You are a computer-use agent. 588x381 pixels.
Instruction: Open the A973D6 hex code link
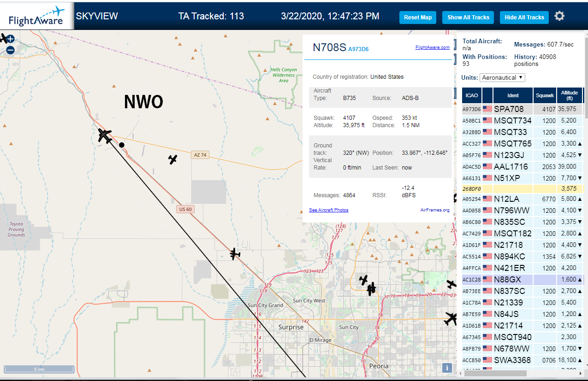358,49
